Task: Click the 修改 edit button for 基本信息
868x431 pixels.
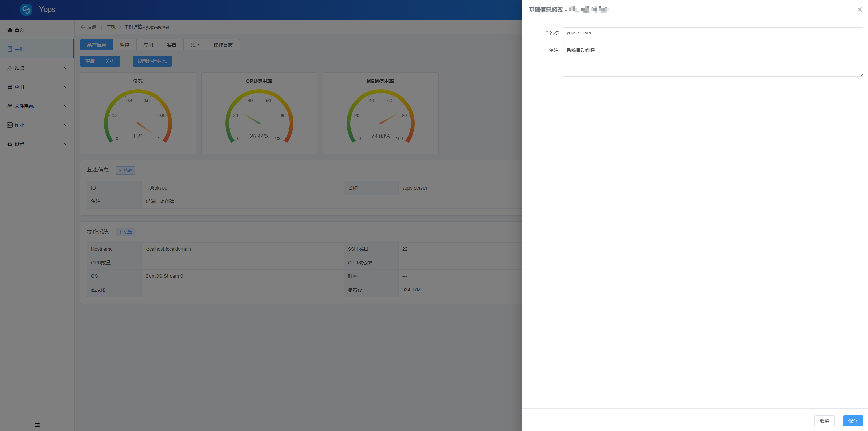Action: tap(125, 170)
